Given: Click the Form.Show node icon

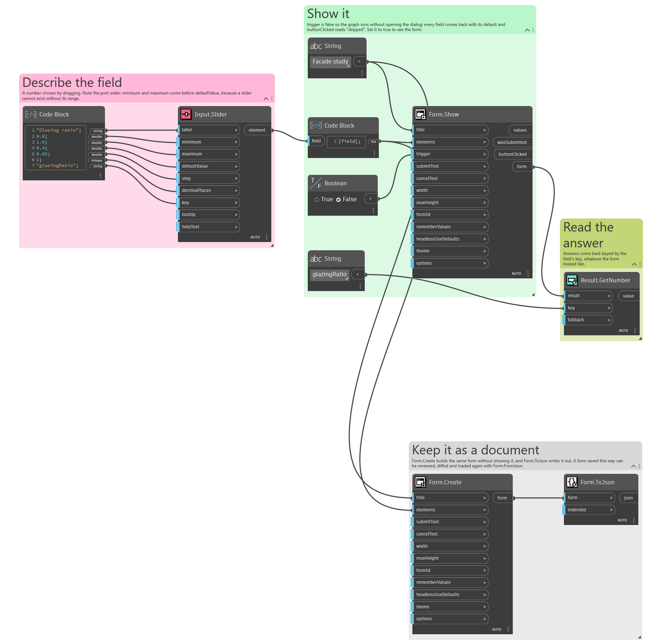Looking at the screenshot, I should [420, 114].
